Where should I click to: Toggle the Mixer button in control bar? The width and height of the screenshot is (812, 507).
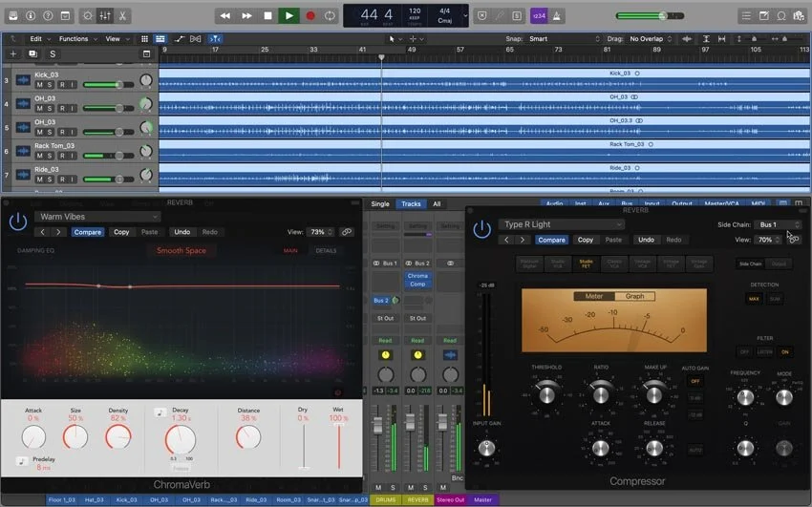point(105,15)
